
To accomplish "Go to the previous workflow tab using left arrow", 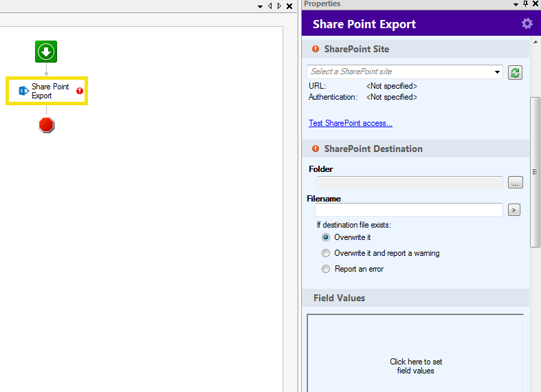I will point(269,6).
